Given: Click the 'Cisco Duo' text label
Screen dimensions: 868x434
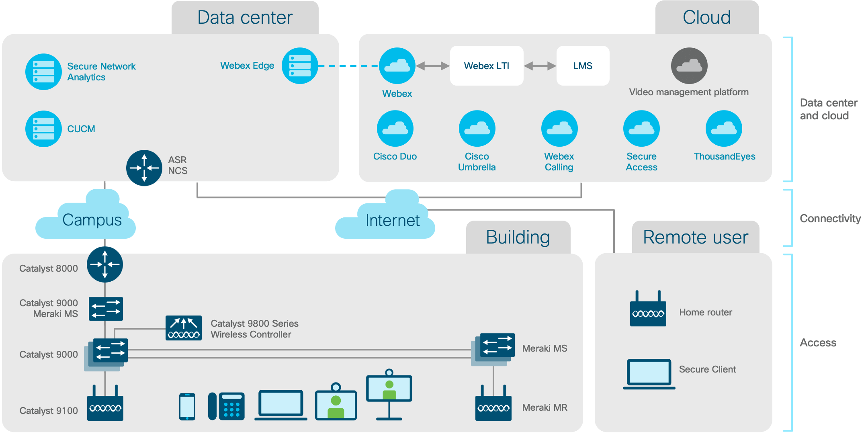Looking at the screenshot, I should click(x=395, y=156).
